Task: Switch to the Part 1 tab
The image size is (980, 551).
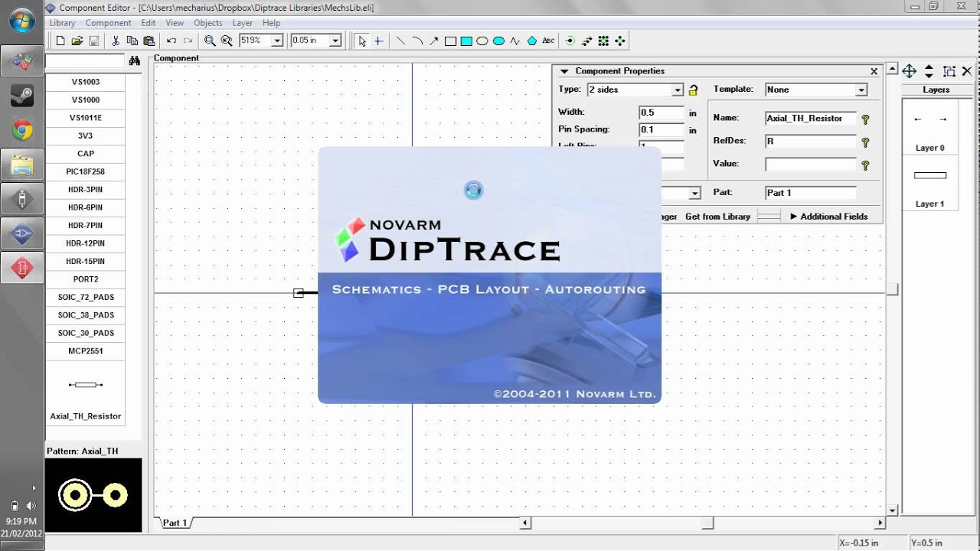Action: click(x=175, y=523)
